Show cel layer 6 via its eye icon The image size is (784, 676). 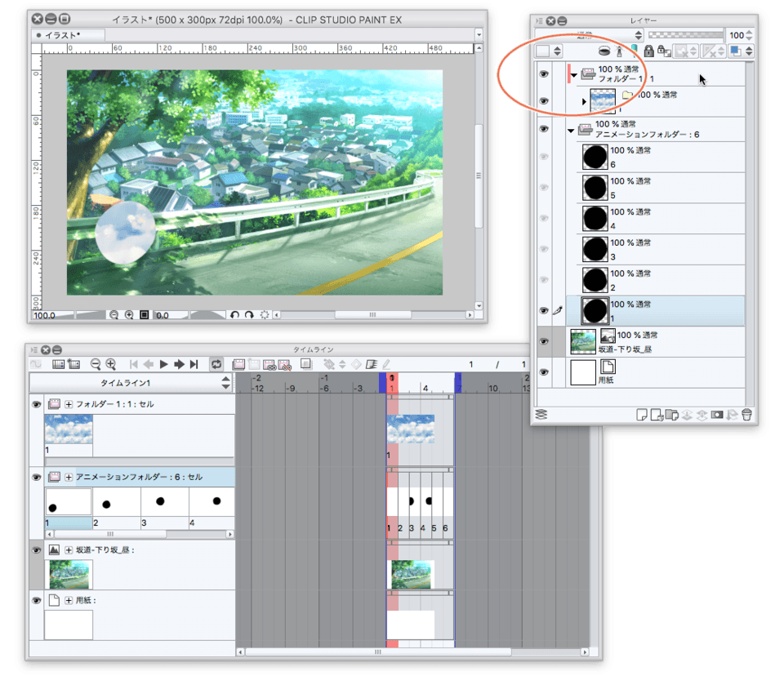544,157
